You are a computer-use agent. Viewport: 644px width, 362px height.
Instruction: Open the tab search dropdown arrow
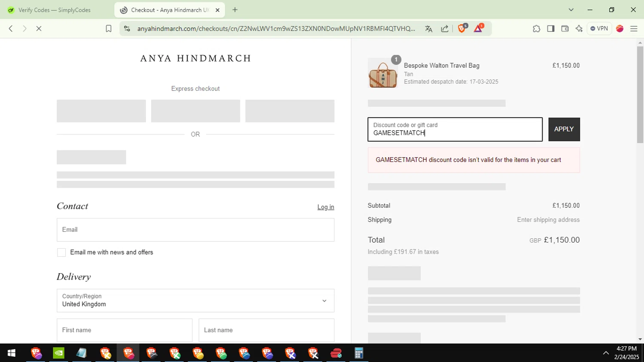[571, 10]
